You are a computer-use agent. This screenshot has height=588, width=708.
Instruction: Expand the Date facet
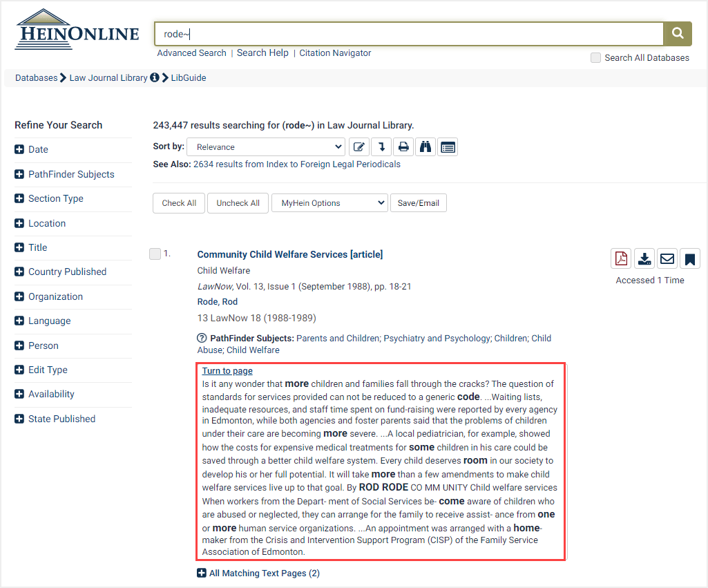point(19,149)
